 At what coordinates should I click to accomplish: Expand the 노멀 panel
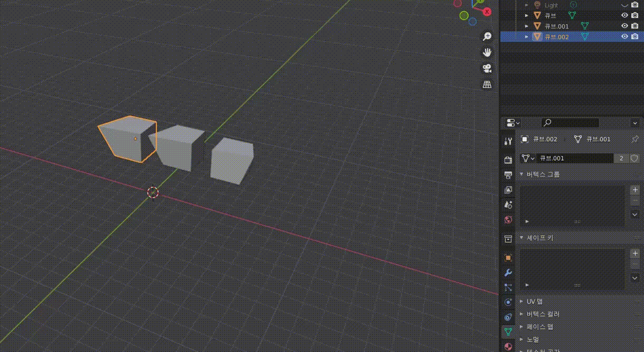click(x=522, y=339)
